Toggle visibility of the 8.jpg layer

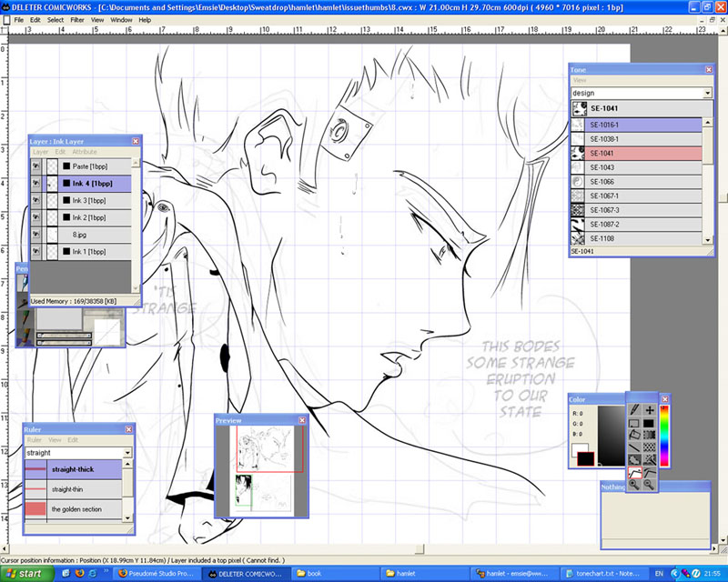pos(35,235)
